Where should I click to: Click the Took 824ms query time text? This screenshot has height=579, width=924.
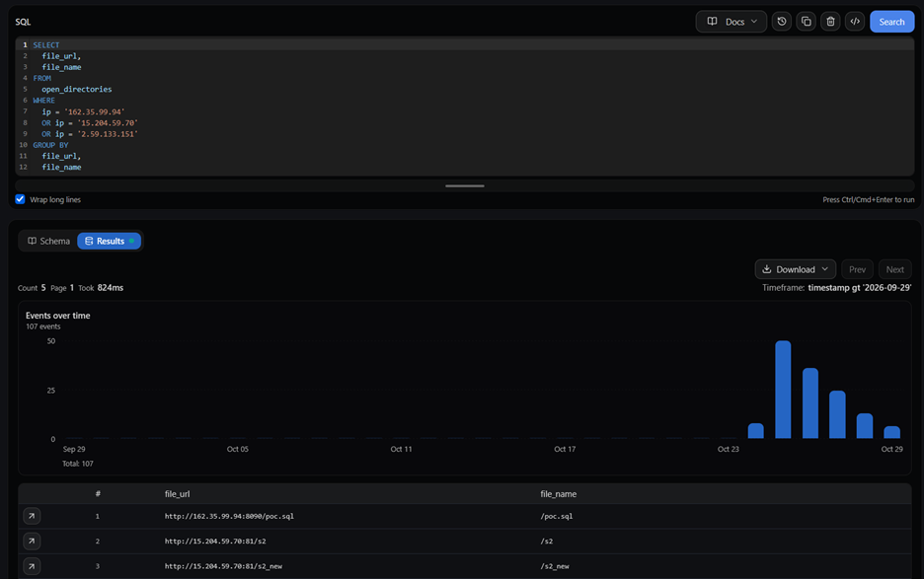101,288
